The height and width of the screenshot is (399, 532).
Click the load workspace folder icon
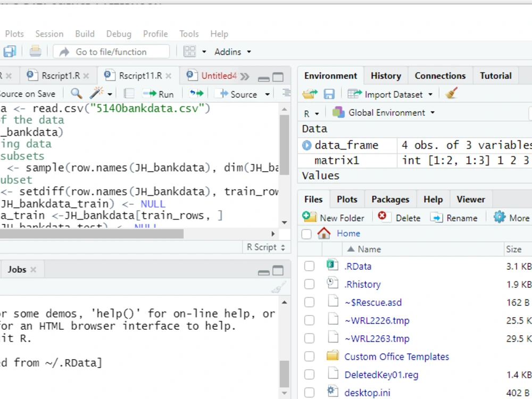coord(310,94)
